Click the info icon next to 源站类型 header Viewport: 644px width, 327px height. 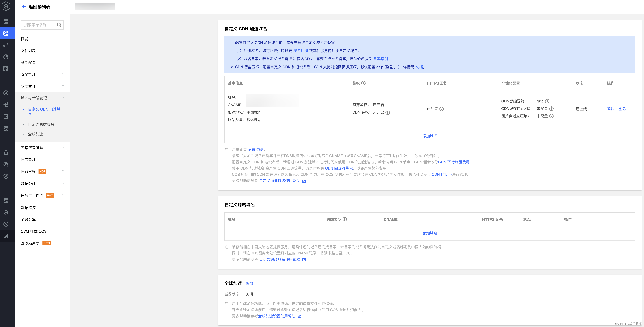(x=345, y=219)
